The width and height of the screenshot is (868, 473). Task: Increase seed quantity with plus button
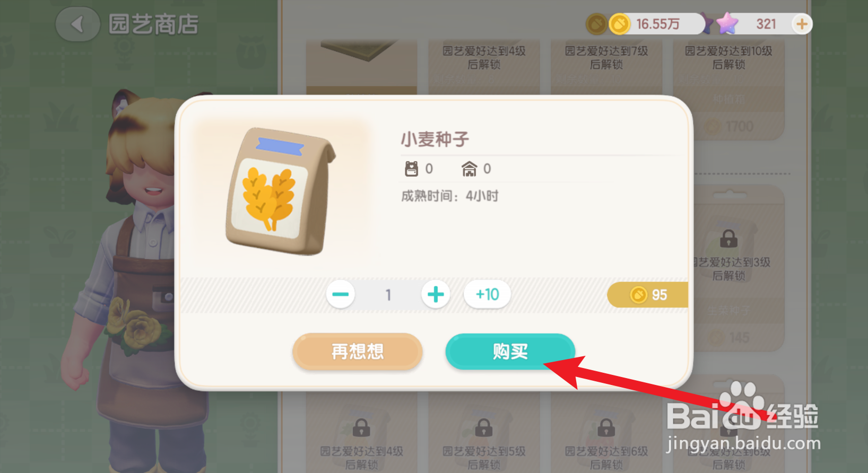[436, 294]
